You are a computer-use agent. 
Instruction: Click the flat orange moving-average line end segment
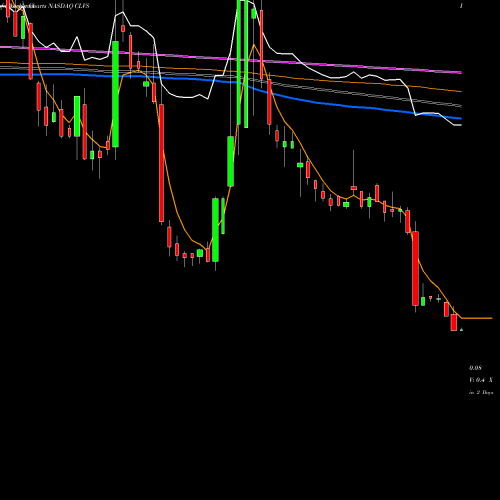pos(477,318)
